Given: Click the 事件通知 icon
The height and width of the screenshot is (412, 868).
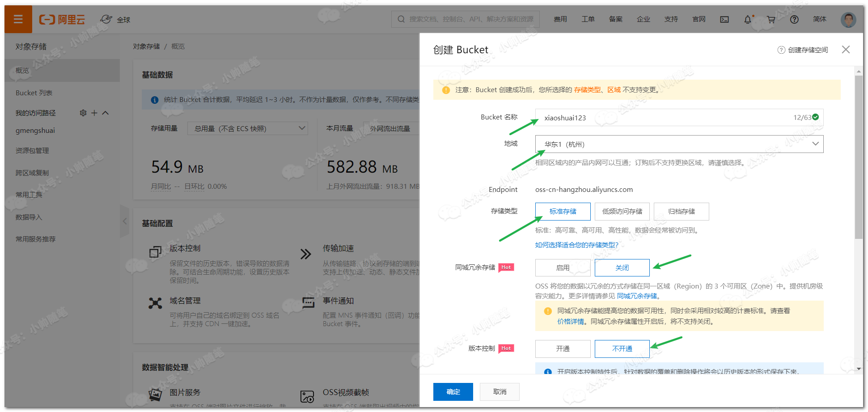Looking at the screenshot, I should 308,303.
